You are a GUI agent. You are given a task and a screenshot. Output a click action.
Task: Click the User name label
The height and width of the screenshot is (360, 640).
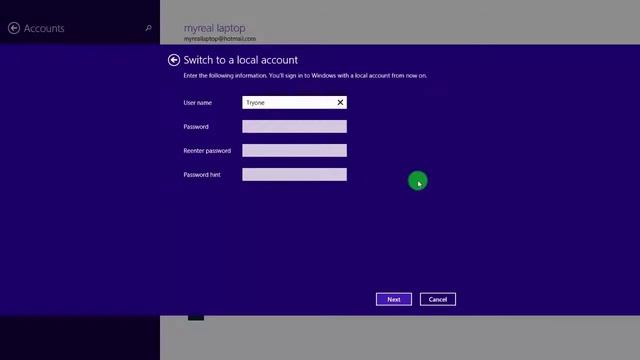pyautogui.click(x=198, y=102)
